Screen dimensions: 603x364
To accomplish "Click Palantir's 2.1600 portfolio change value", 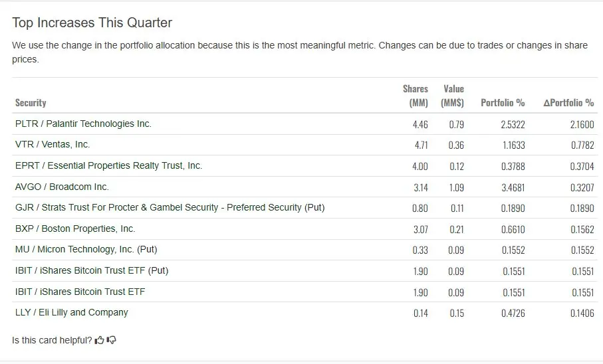I will coord(582,124).
